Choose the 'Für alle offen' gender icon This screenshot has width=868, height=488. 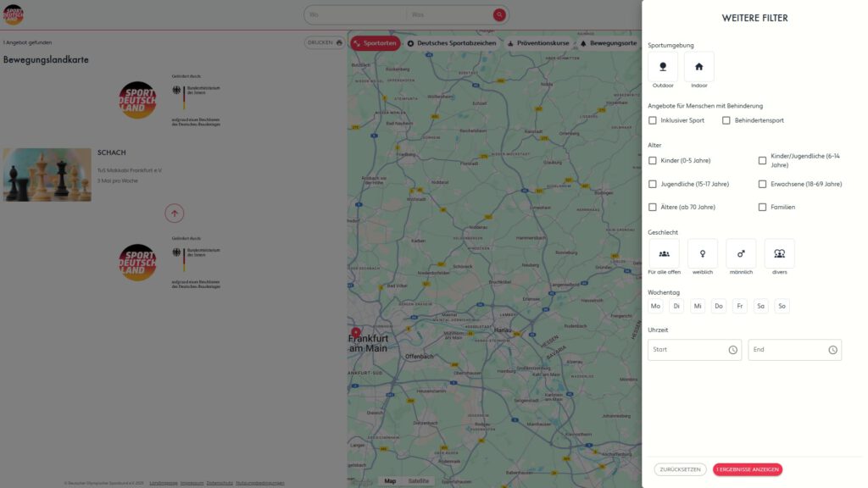(x=664, y=253)
